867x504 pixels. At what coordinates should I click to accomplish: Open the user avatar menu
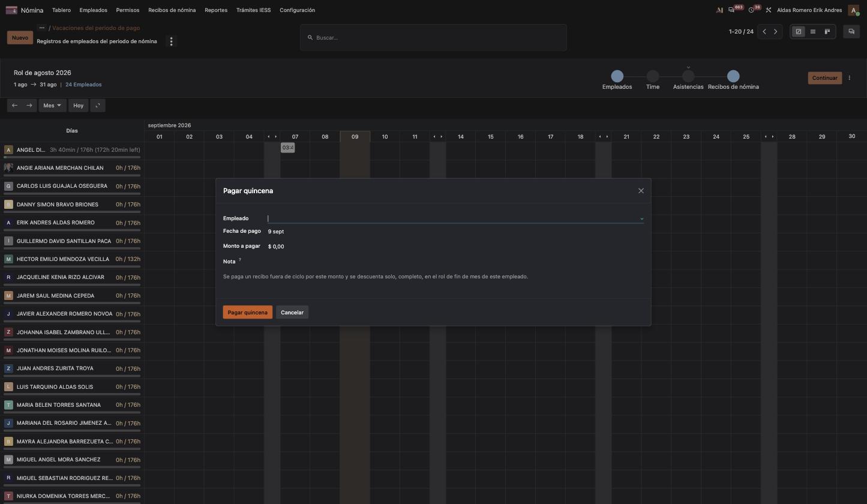(x=854, y=10)
